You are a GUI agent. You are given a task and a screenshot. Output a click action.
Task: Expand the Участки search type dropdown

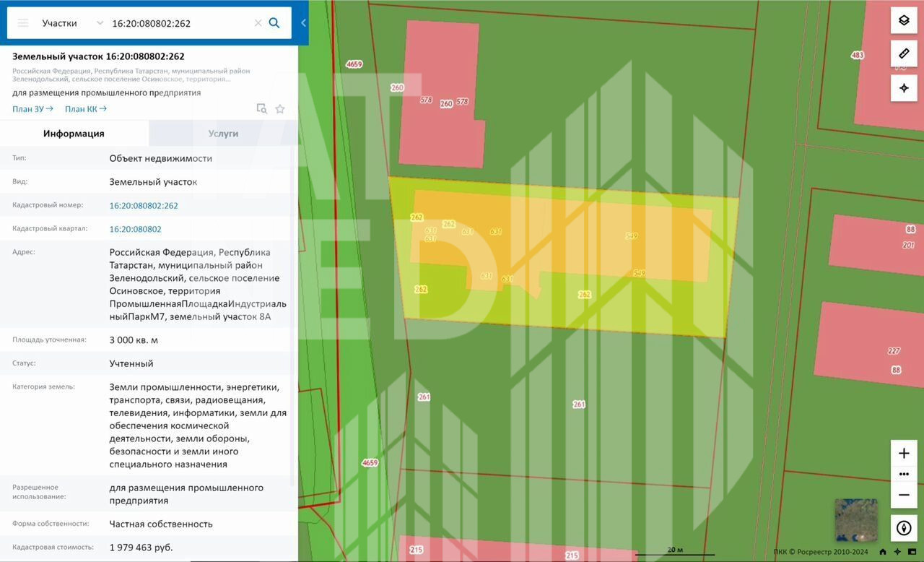pos(100,23)
